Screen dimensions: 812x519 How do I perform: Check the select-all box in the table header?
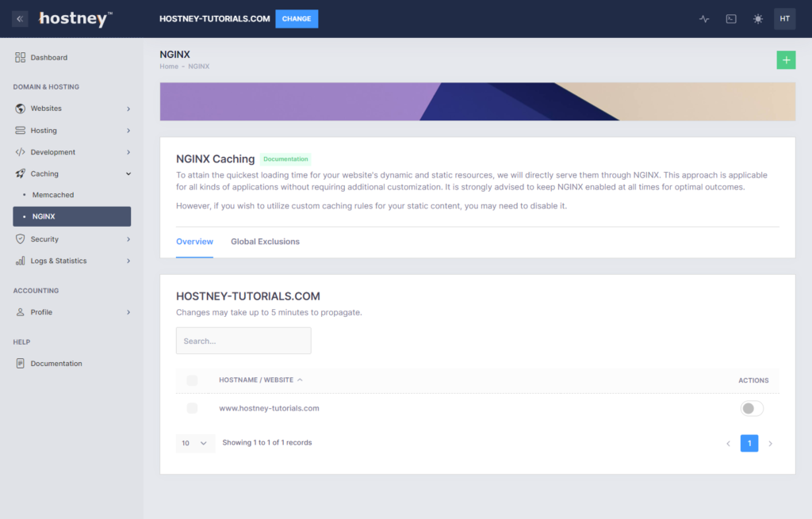[192, 380]
